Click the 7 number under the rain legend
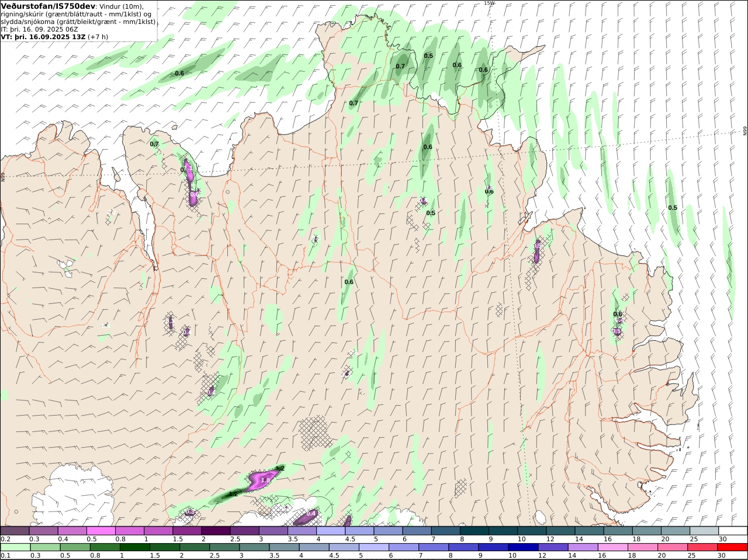The width and height of the screenshot is (748, 560). (x=420, y=555)
